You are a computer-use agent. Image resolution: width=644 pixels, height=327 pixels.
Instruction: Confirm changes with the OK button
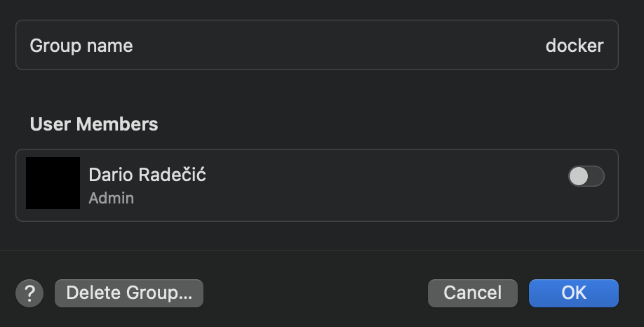pos(574,293)
